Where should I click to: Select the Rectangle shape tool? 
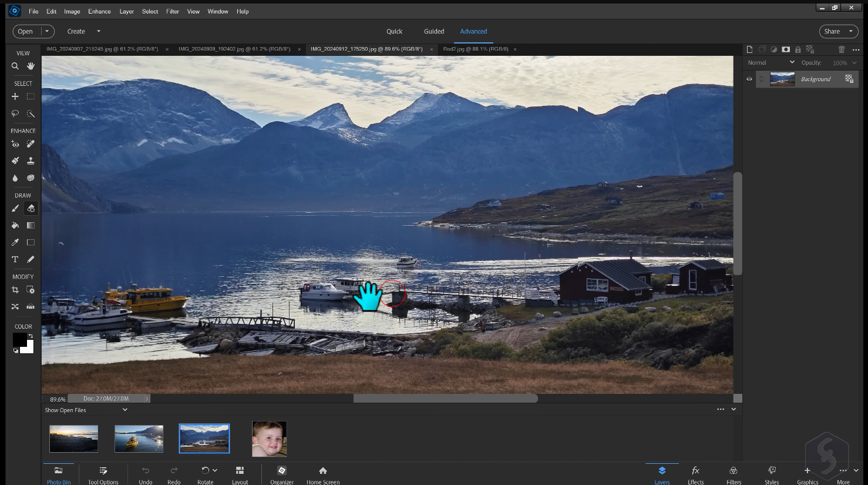[31, 242]
